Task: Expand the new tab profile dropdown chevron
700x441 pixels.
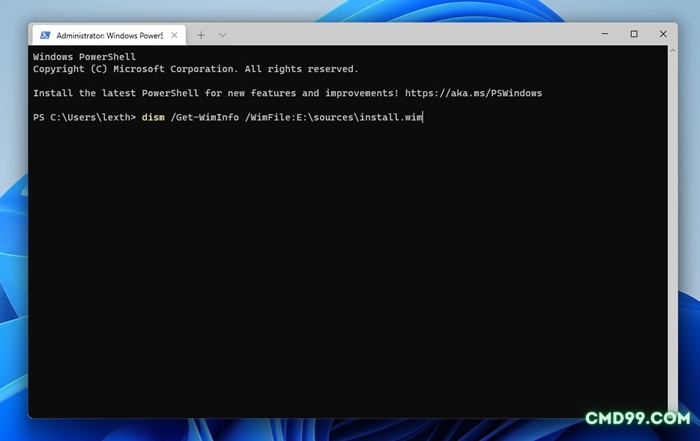Action: (222, 35)
